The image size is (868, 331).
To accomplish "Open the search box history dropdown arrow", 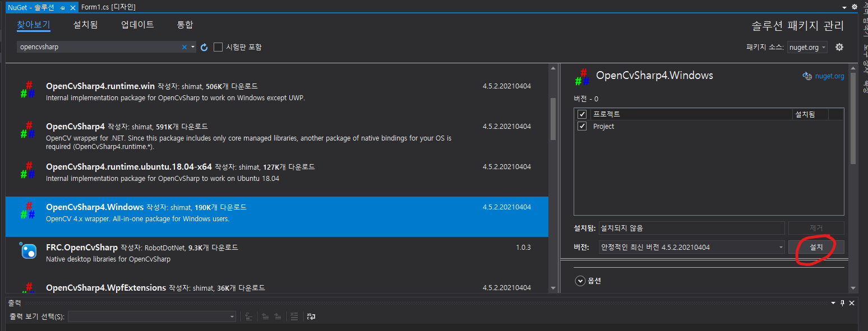I will point(192,47).
